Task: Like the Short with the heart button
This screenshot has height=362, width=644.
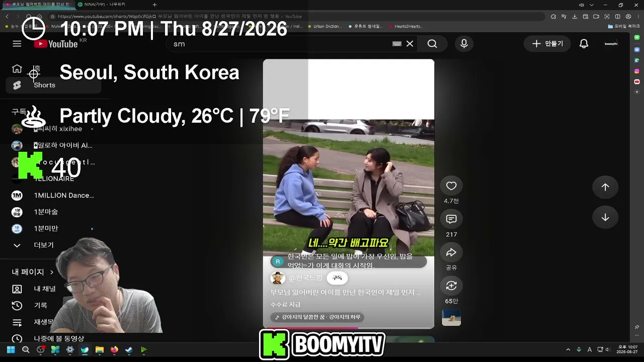Action: [451, 186]
